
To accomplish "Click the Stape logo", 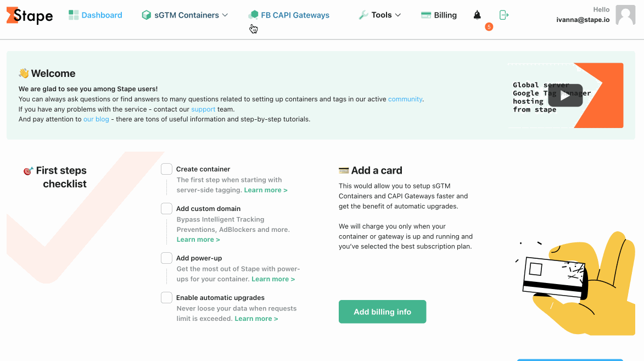I will [30, 15].
